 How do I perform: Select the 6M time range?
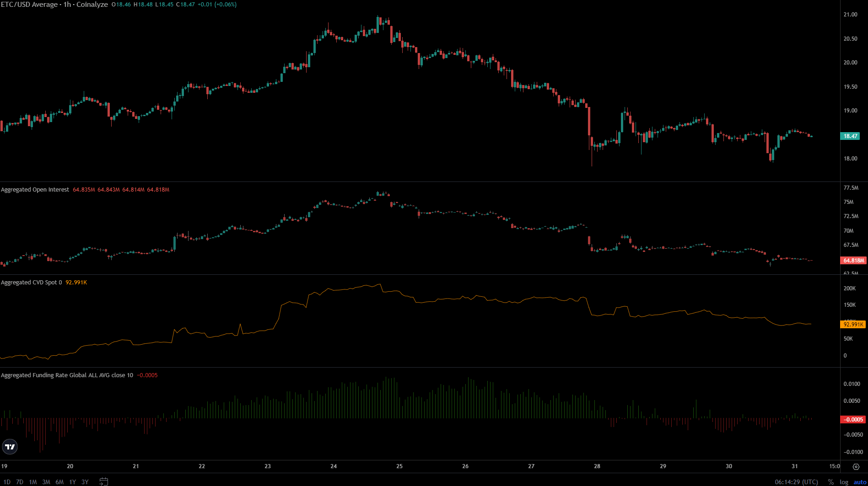[x=59, y=482]
